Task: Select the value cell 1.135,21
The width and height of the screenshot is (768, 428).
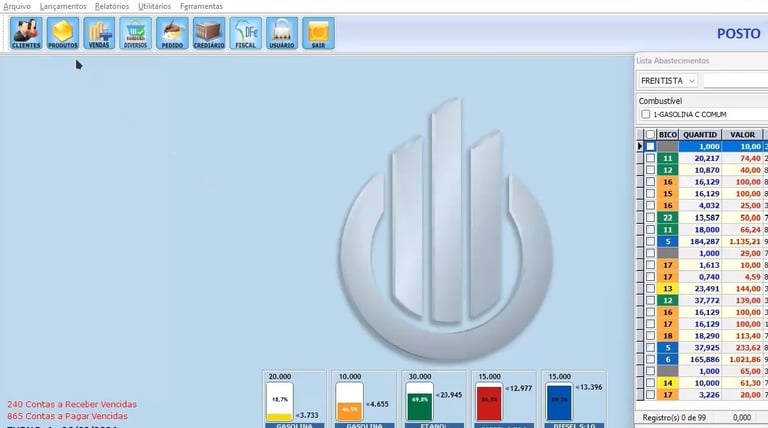Action: click(x=743, y=241)
